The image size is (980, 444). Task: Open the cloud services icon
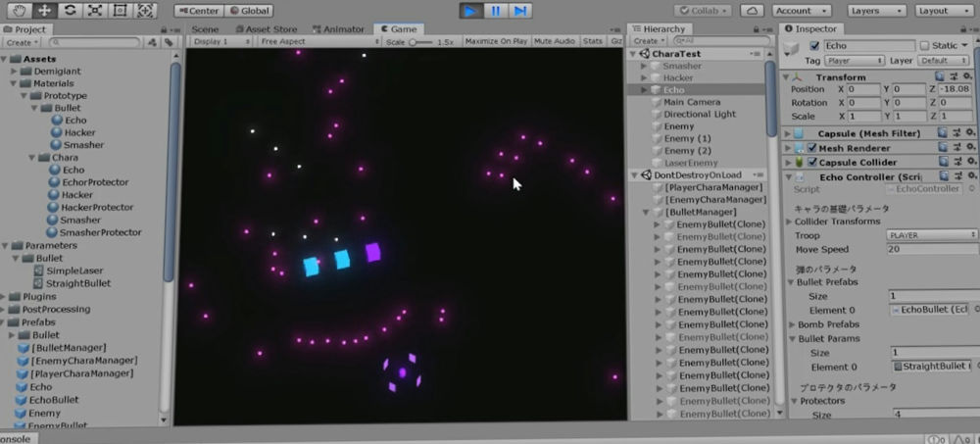pyautogui.click(x=752, y=11)
